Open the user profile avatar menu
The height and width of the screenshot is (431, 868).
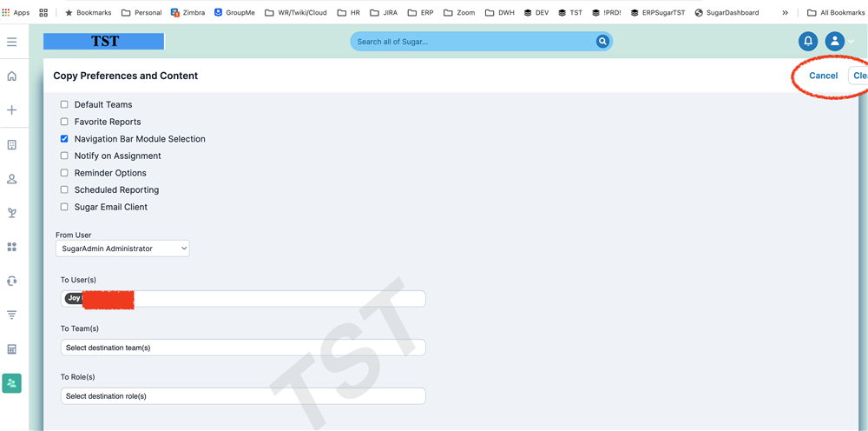[x=834, y=41]
